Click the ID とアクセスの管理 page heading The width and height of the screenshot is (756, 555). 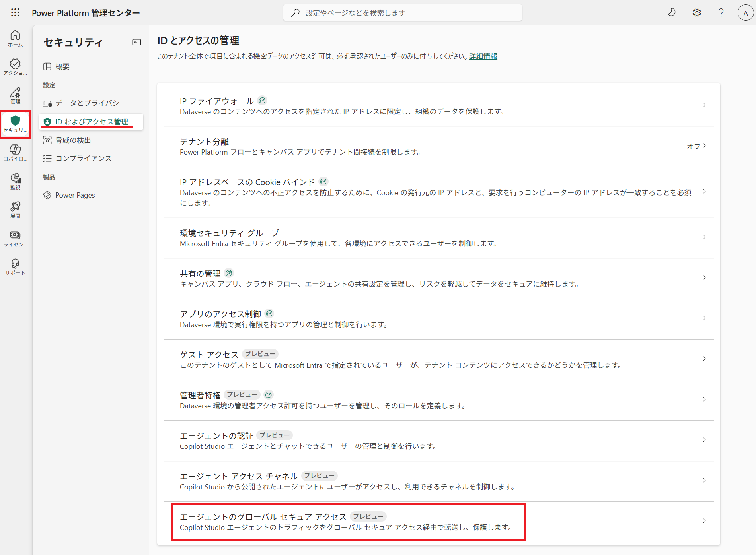[198, 41]
